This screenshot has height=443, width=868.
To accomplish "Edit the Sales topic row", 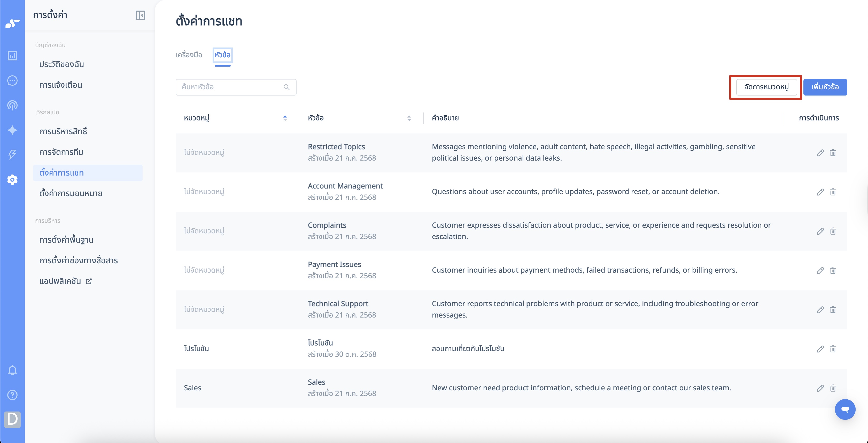I will coord(820,388).
